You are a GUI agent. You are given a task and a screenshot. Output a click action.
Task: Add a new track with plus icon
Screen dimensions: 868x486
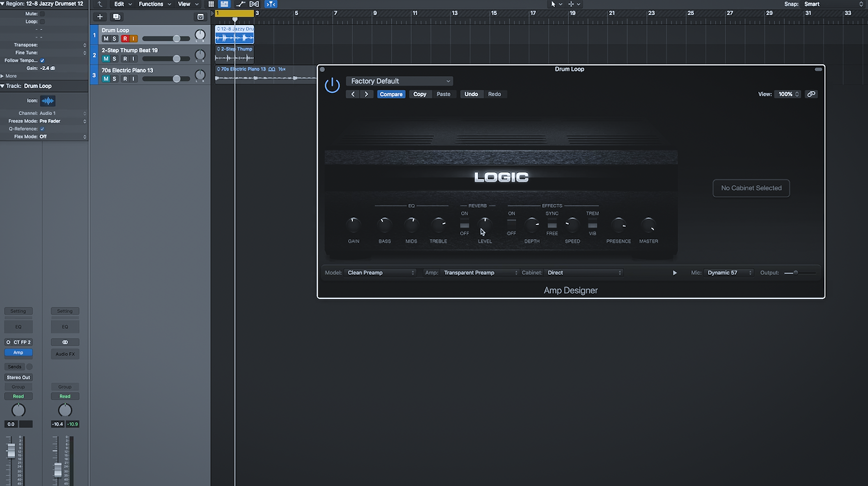(100, 17)
